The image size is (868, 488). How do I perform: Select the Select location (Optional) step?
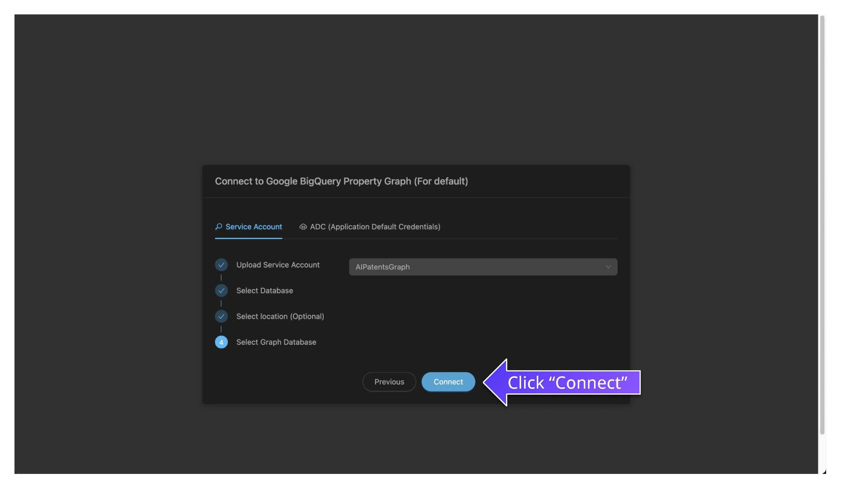[280, 316]
